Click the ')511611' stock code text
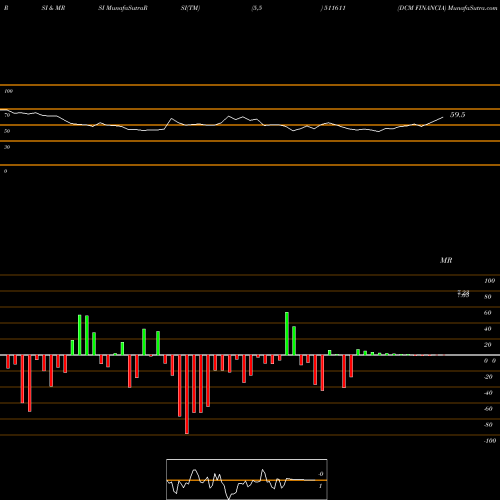 333,8
